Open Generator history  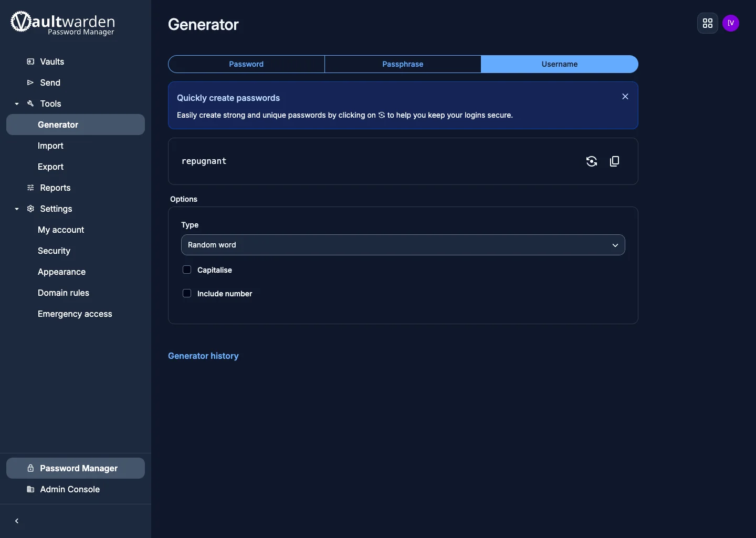coord(203,356)
